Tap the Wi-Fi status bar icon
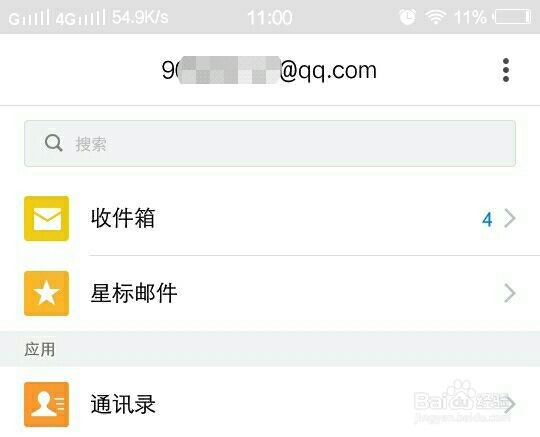This screenshot has width=540, height=437. click(x=435, y=17)
